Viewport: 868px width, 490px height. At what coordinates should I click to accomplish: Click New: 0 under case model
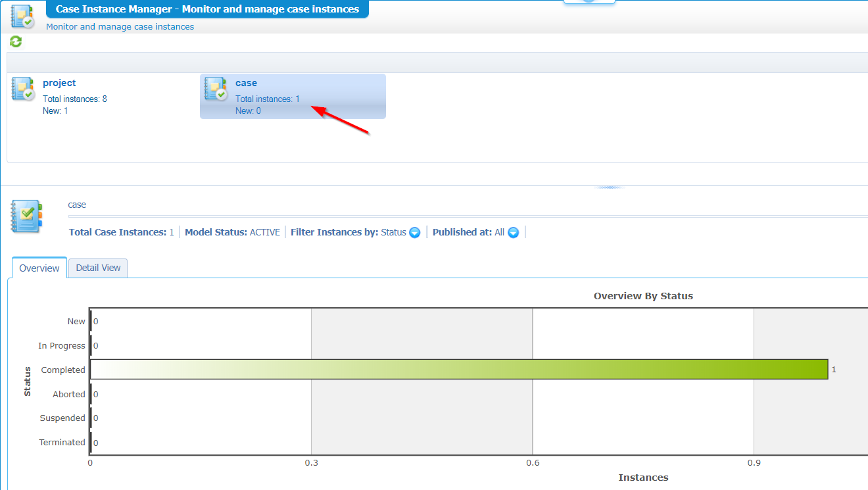[x=248, y=111]
